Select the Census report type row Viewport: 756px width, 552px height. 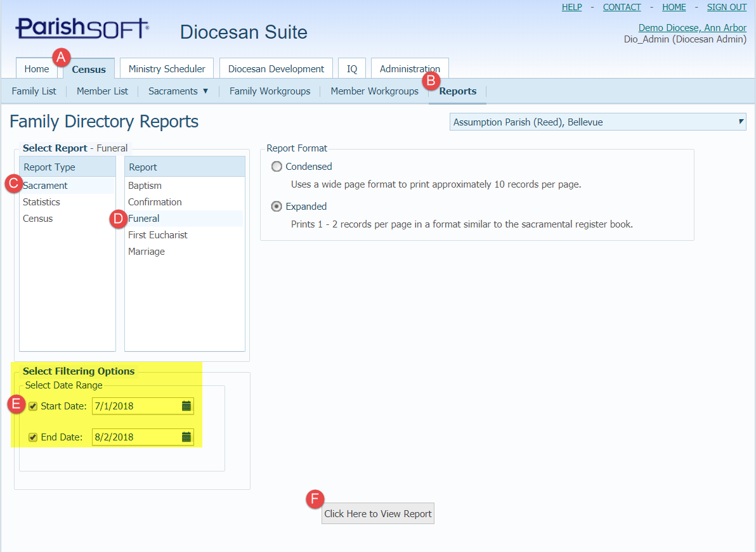coord(67,218)
